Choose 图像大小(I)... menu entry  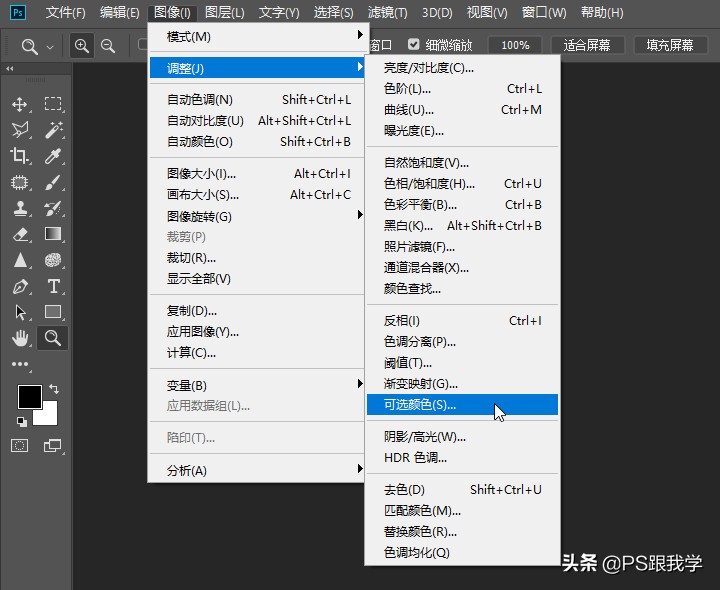259,174
